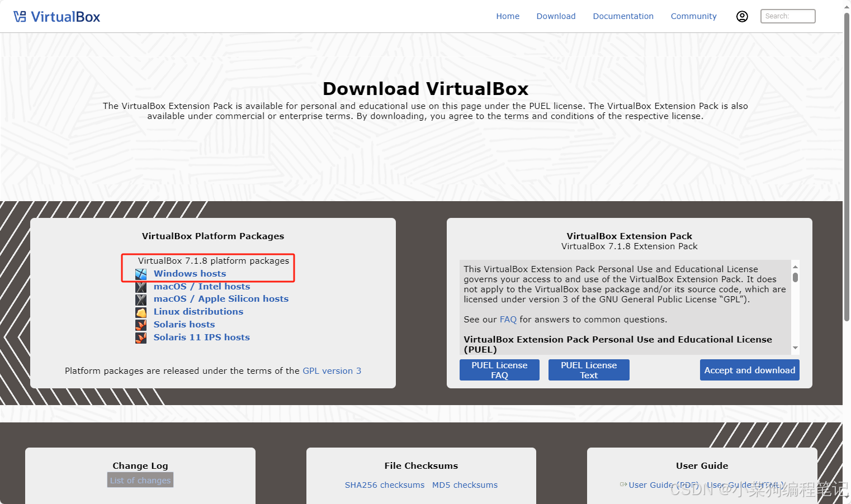Click the List of changes button
851x504 pixels.
coord(140,480)
